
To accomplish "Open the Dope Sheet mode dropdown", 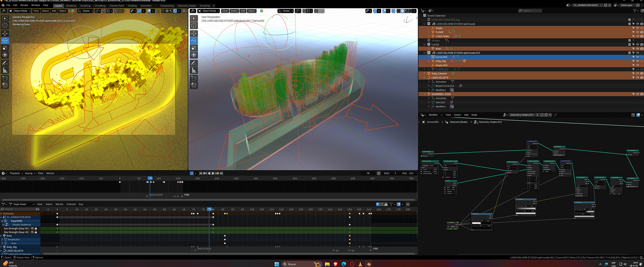I will (x=22, y=204).
